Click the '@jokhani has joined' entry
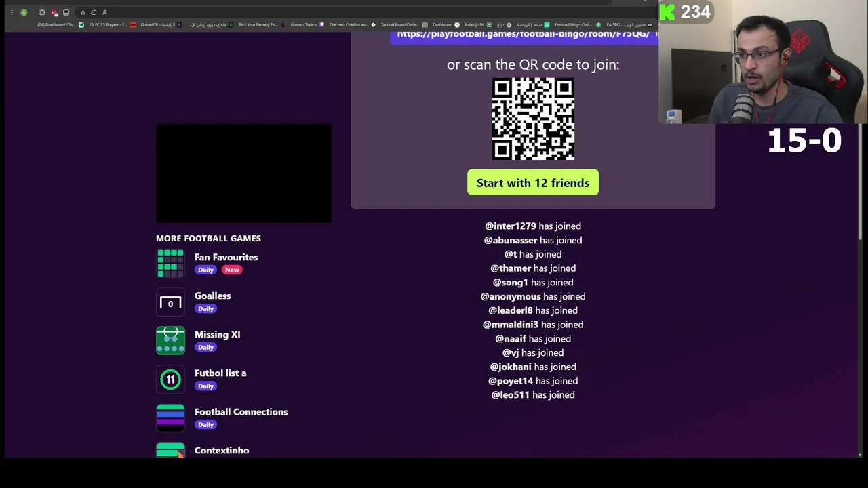This screenshot has width=868, height=488. click(x=533, y=367)
